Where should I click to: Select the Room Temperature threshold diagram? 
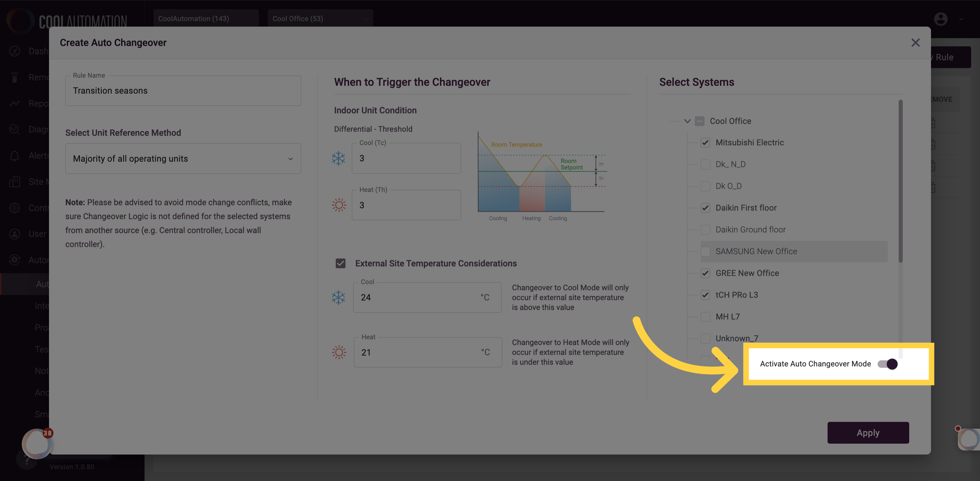coord(542,177)
